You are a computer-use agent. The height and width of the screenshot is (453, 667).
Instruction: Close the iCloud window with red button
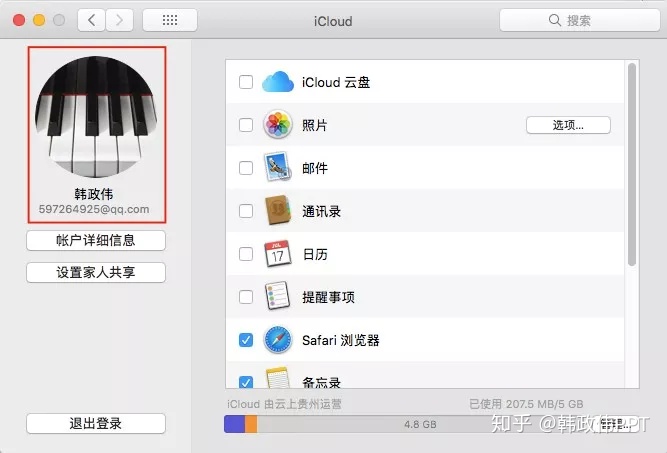(19, 20)
